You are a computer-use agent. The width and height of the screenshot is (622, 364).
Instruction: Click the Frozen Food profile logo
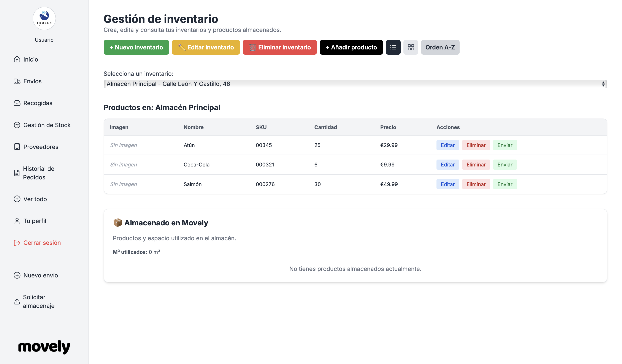pyautogui.click(x=44, y=19)
